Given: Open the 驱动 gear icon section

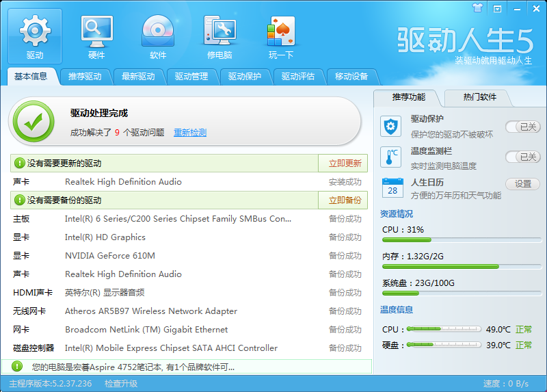Looking at the screenshot, I should click(x=35, y=36).
